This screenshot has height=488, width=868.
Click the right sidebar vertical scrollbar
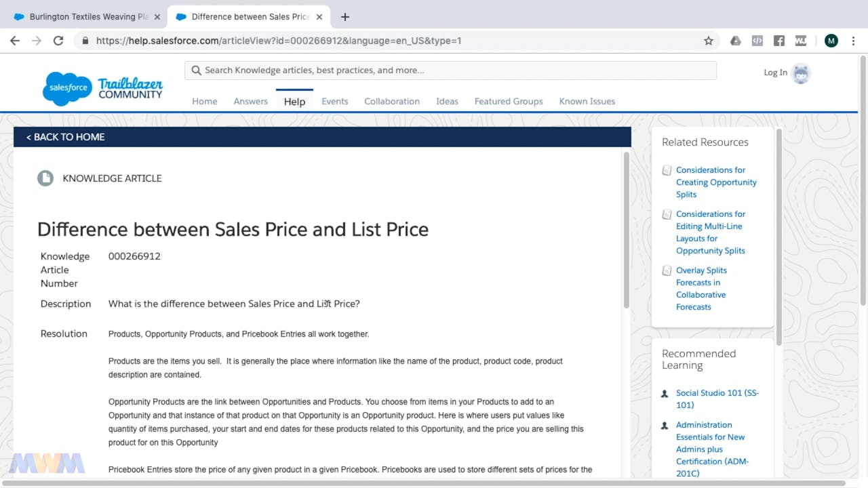pyautogui.click(x=778, y=237)
